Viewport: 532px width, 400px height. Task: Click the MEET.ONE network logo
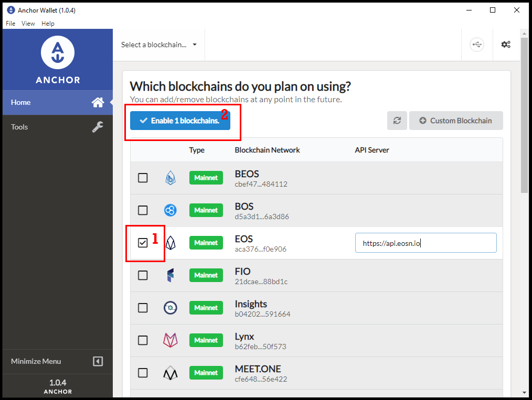[171, 373]
